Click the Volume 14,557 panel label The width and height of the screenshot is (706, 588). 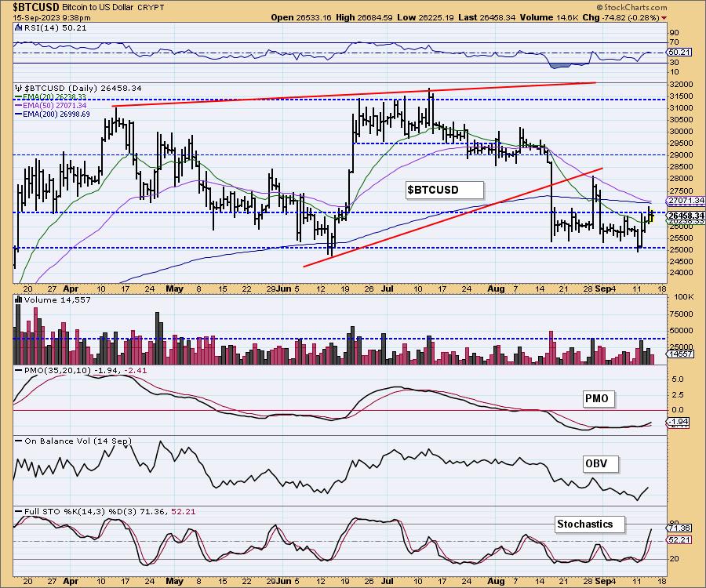(57, 299)
